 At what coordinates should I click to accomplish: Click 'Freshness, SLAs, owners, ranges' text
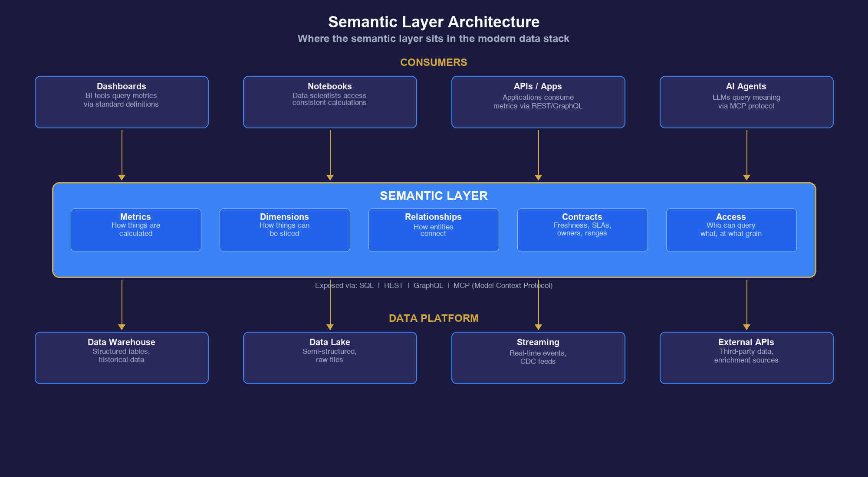click(582, 229)
